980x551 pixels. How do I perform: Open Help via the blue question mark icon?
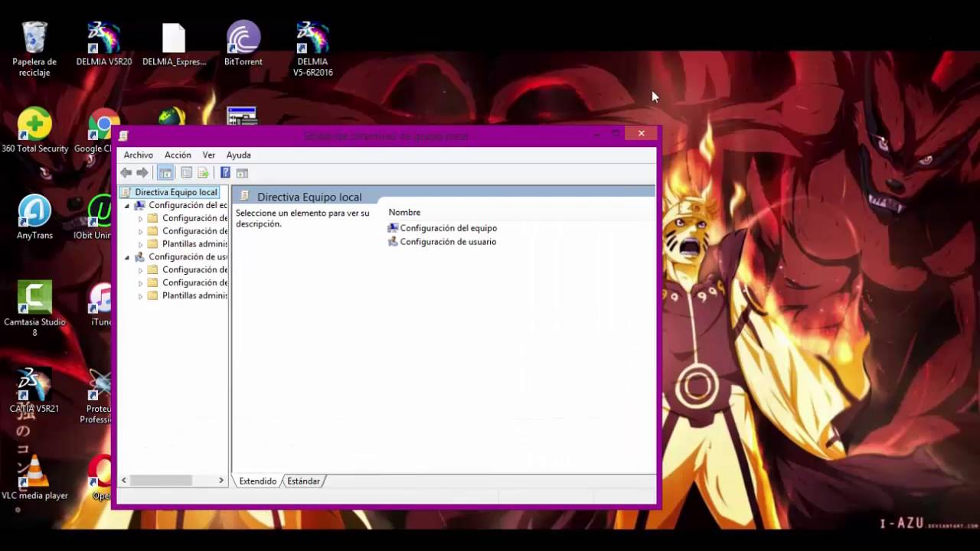(225, 173)
